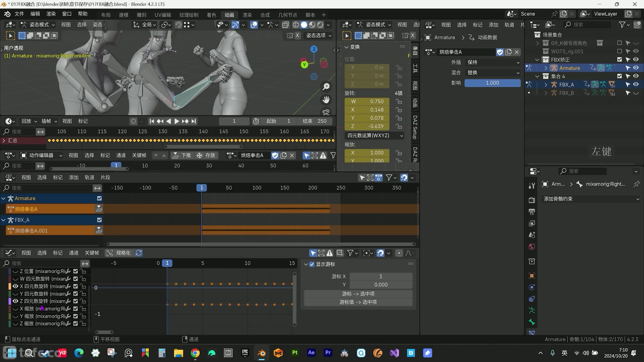Open the Bone Properties tab icon
The image size is (644, 362).
[x=532, y=322]
